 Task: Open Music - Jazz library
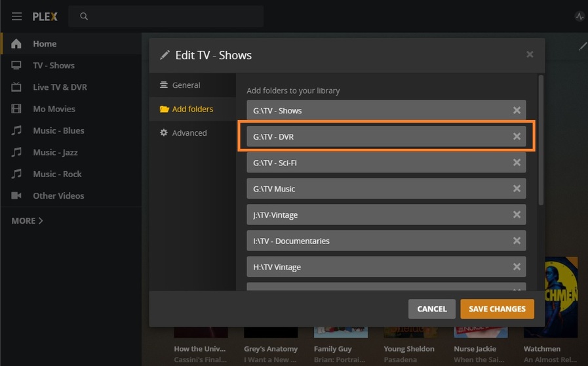coord(71,152)
